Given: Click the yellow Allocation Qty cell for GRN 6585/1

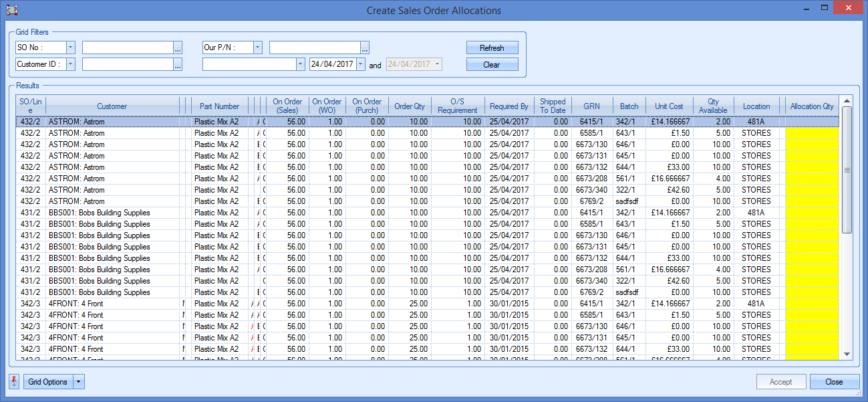Looking at the screenshot, I should point(811,133).
